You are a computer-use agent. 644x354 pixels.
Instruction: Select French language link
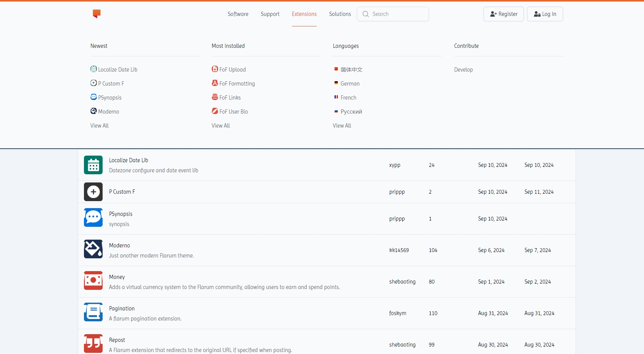tap(349, 98)
